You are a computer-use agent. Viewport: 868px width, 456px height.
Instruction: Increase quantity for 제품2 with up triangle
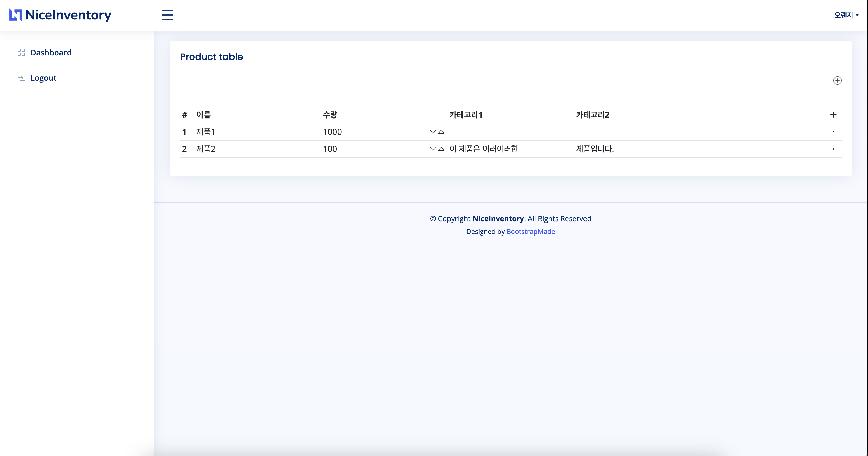pyautogui.click(x=441, y=149)
